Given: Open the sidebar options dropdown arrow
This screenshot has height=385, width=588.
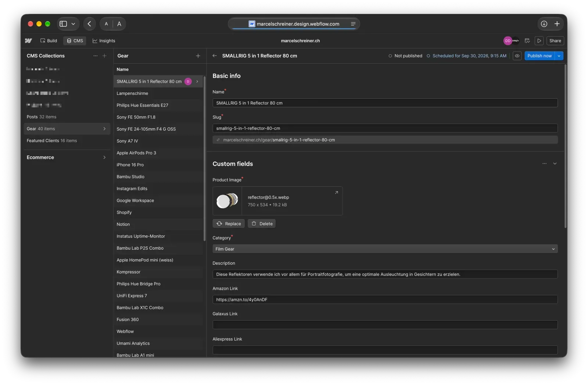Looking at the screenshot, I should click(73, 24).
